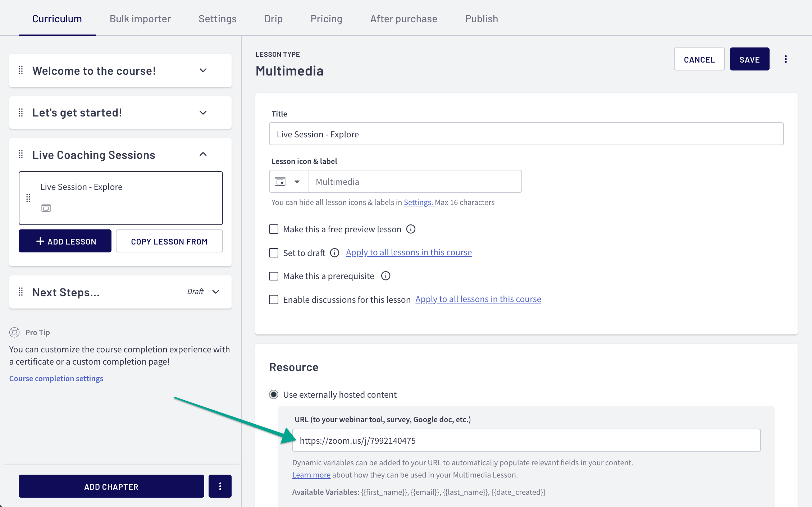Click "Available Variables" text line

tap(419, 492)
